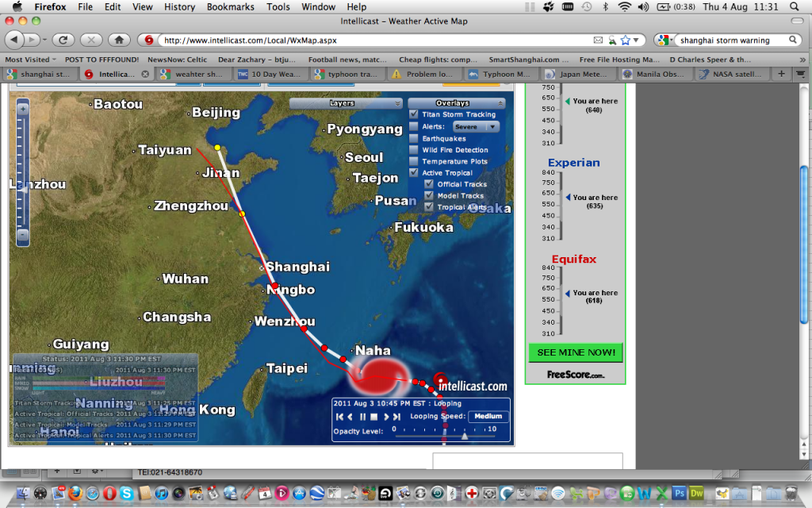Screen dimensions: 812x508
Task: Toggle the Model Tracks checkbox
Action: pyautogui.click(x=429, y=195)
